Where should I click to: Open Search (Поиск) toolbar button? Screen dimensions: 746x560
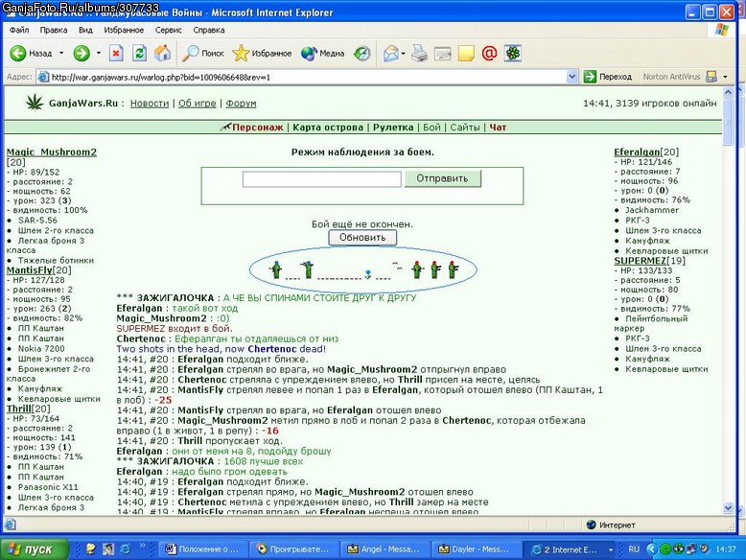[203, 54]
